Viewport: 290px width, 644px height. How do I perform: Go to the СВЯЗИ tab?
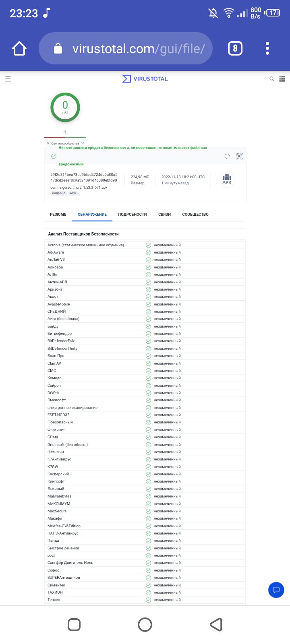[164, 215]
